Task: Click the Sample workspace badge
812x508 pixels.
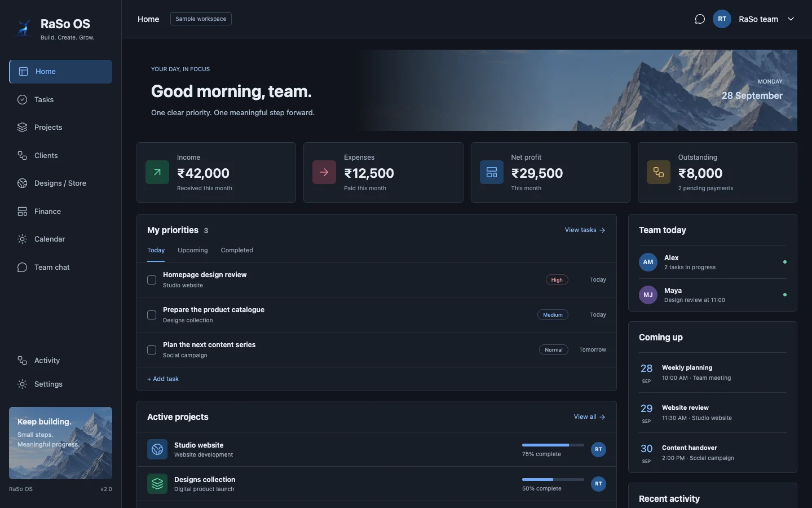Action: pos(201,19)
